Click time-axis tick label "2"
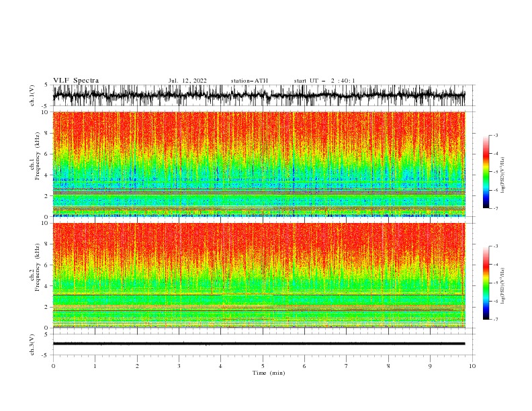This screenshot has width=532, height=411. [137, 366]
